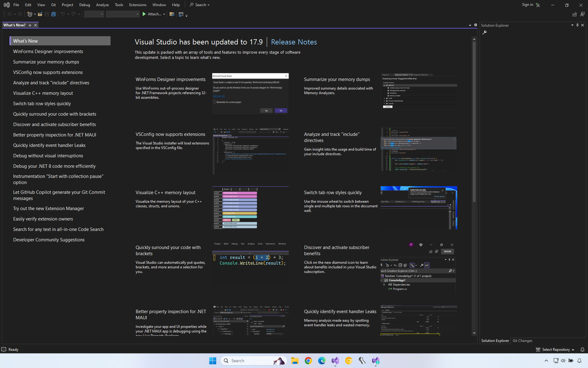Expand the New Project dropdown arrow
The image size is (588, 368).
point(35,14)
